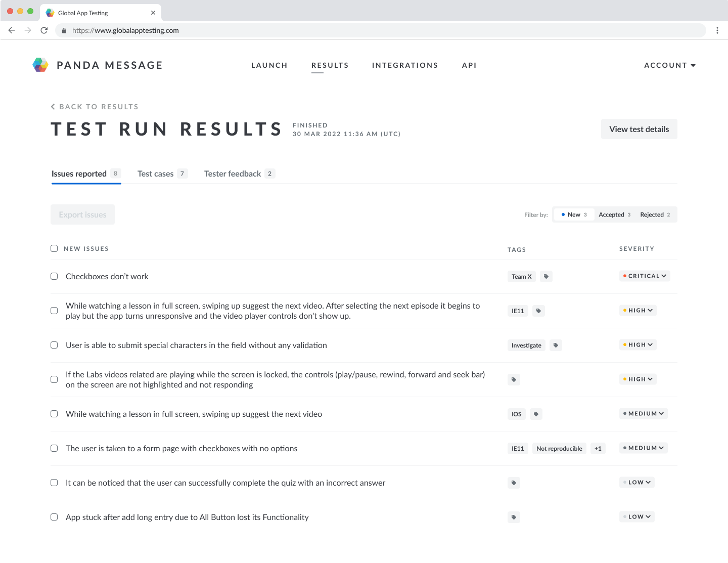
Task: Click tag icon beside the IE11 tag for the unresponsive video issue
Action: coord(538,311)
